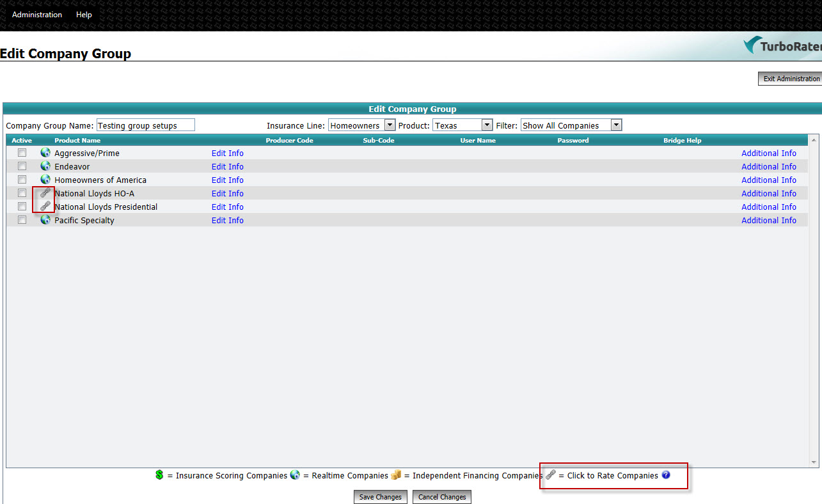
Task: Open Edit Info for Homeowners of America
Action: tap(228, 180)
